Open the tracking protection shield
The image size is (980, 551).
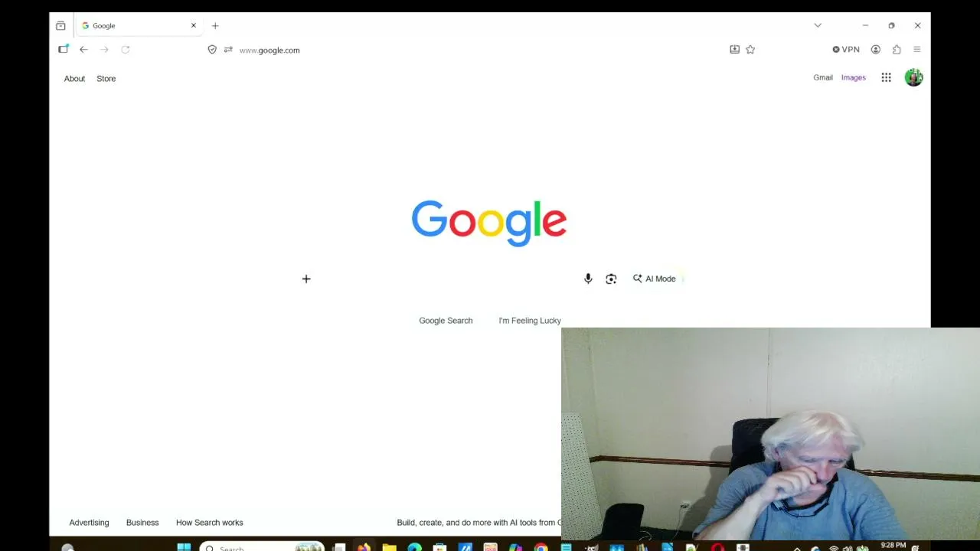(x=212, y=50)
